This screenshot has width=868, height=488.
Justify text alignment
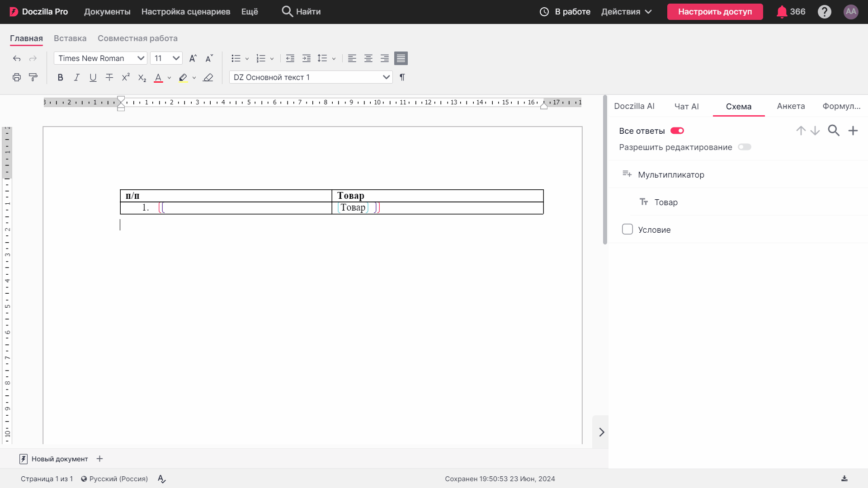pos(401,58)
